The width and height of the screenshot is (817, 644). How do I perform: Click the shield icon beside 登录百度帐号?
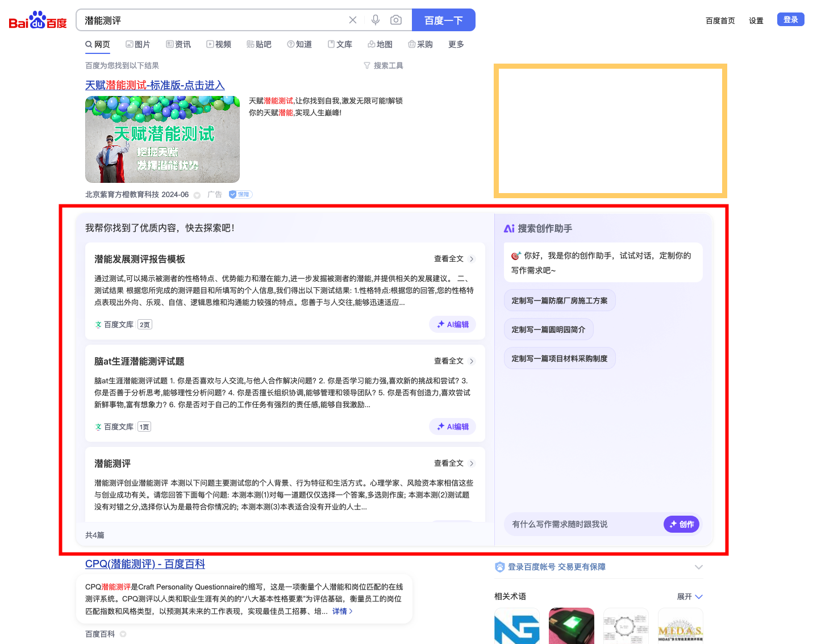500,567
